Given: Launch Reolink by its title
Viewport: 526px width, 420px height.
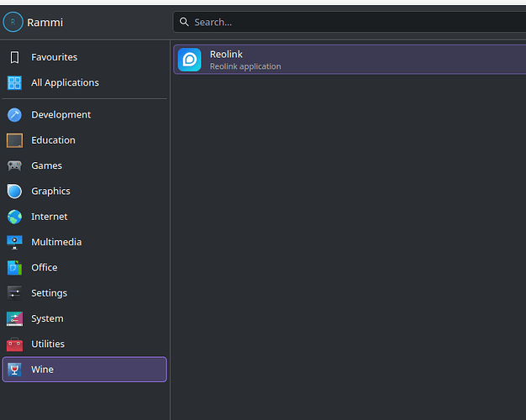Looking at the screenshot, I should [x=226, y=55].
